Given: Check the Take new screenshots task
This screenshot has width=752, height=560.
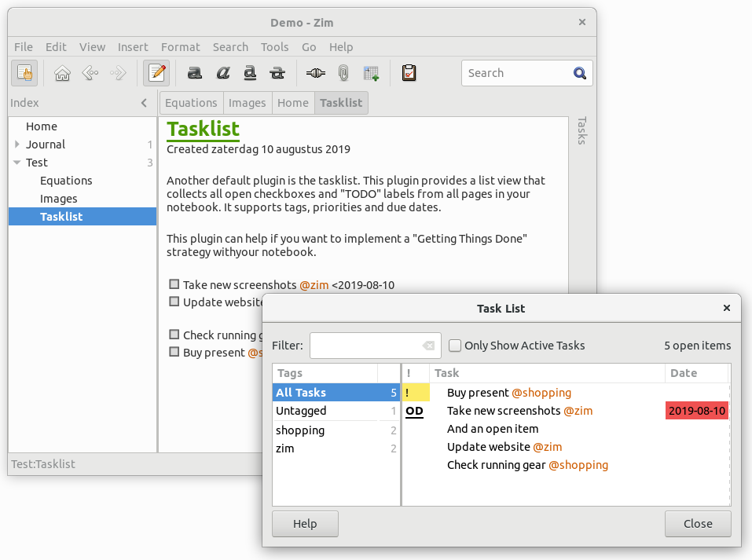Looking at the screenshot, I should click(x=174, y=284).
